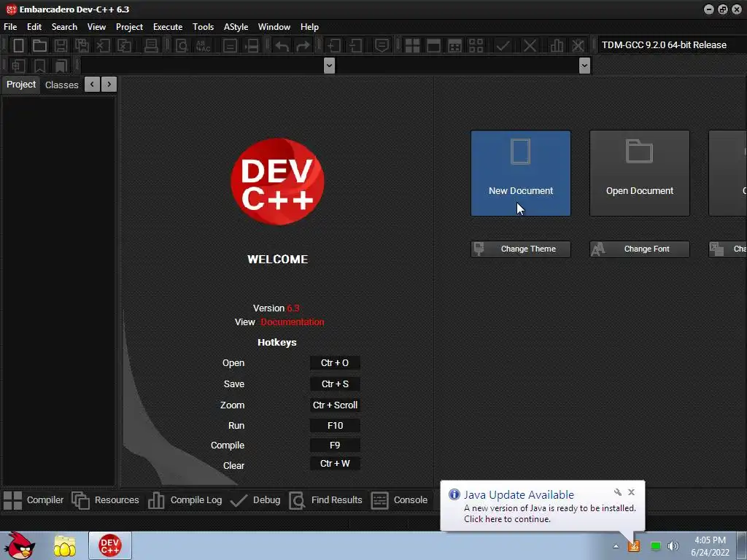Viewport: 747px width, 560px height.
Task: Click the Close All files toolbar icon
Action: pos(124,46)
